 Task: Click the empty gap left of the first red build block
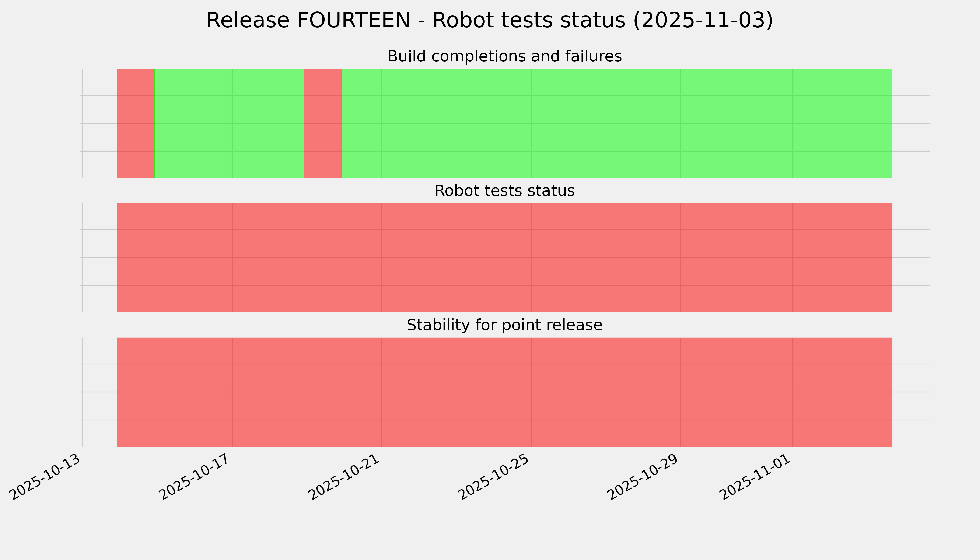(100, 123)
